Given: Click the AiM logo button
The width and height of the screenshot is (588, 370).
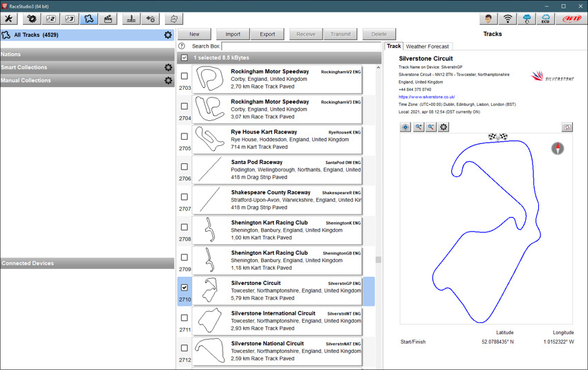Looking at the screenshot, I should (x=571, y=19).
